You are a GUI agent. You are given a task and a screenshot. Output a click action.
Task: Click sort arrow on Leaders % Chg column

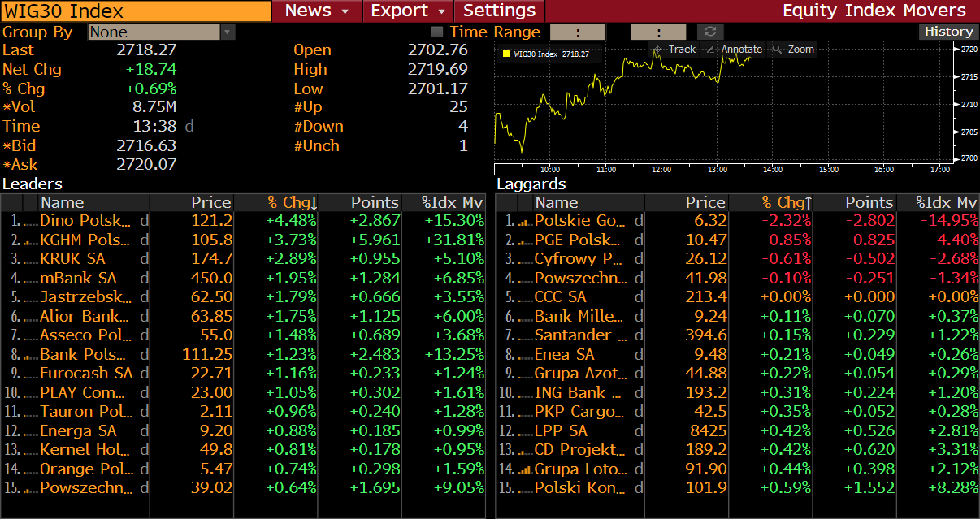pos(314,203)
